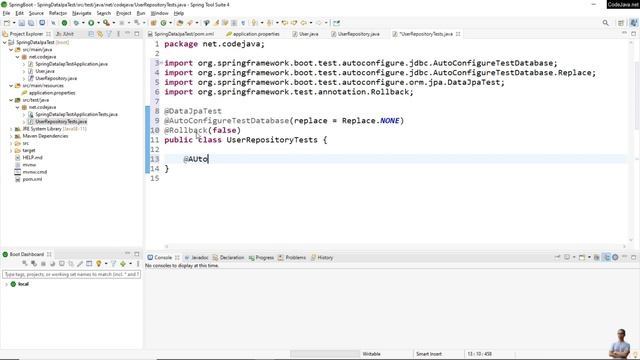Fold the import block on line 3
This screenshot has width=640, height=360.
click(161, 62)
